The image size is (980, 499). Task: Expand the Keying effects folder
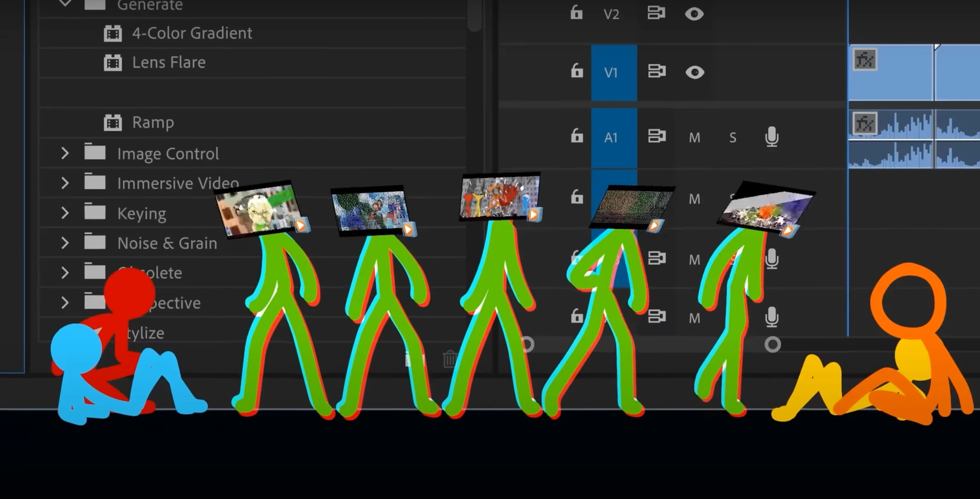[65, 213]
